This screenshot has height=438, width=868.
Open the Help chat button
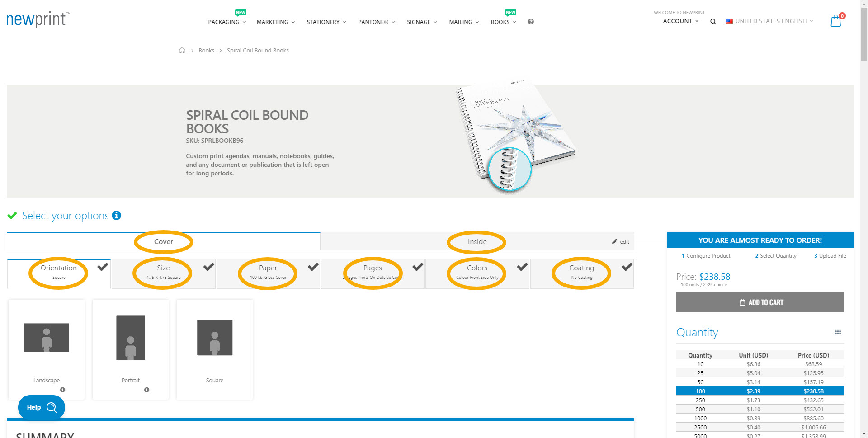point(42,407)
